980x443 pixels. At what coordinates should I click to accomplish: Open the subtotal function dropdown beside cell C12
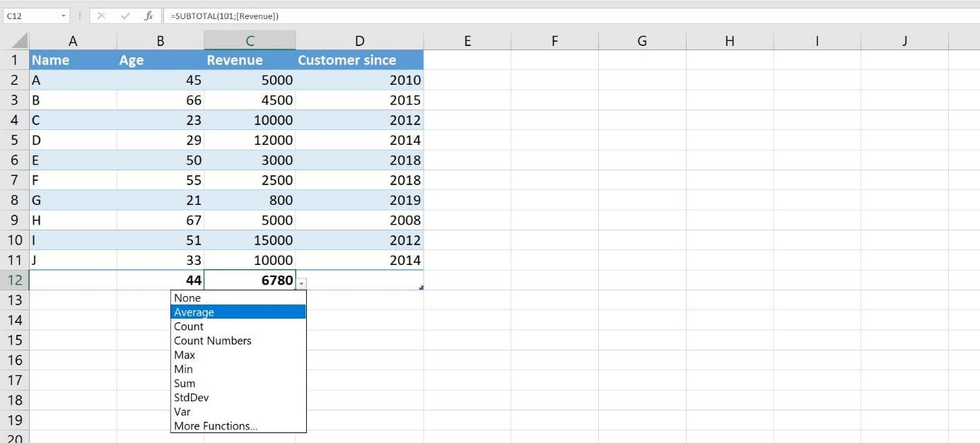[302, 283]
